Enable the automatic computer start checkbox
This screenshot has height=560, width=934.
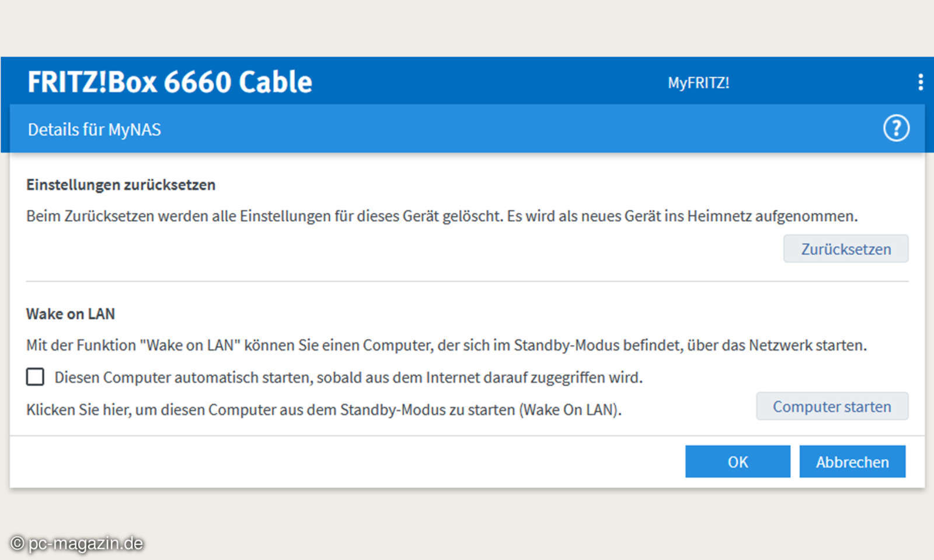pyautogui.click(x=35, y=377)
